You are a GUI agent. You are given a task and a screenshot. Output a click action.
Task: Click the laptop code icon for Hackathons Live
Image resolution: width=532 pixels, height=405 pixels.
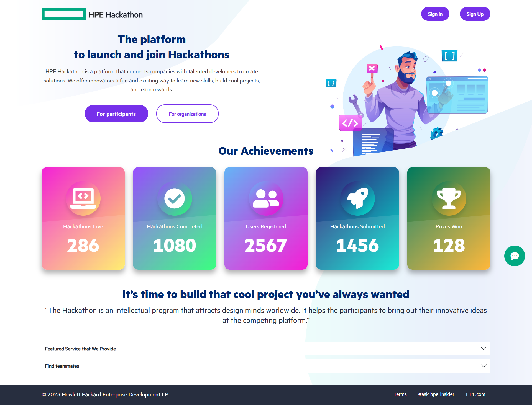(83, 198)
